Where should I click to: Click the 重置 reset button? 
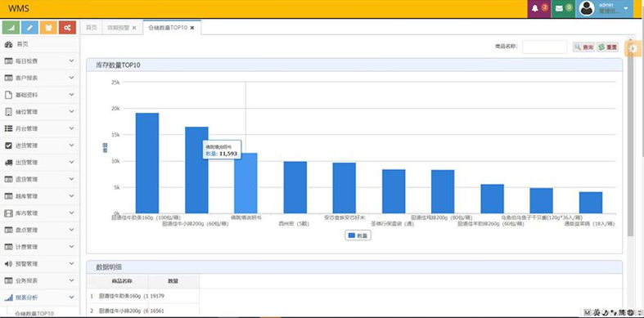607,47
